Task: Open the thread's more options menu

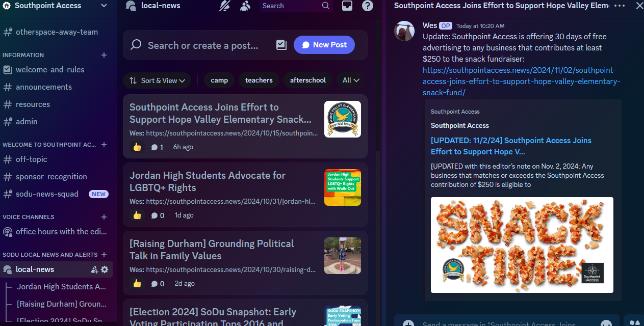Action: pos(619,6)
